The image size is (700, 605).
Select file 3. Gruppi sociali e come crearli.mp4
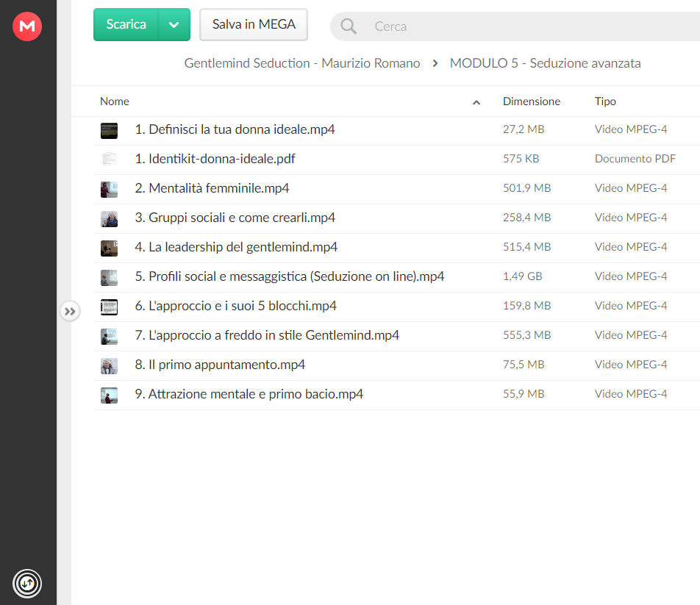click(235, 218)
